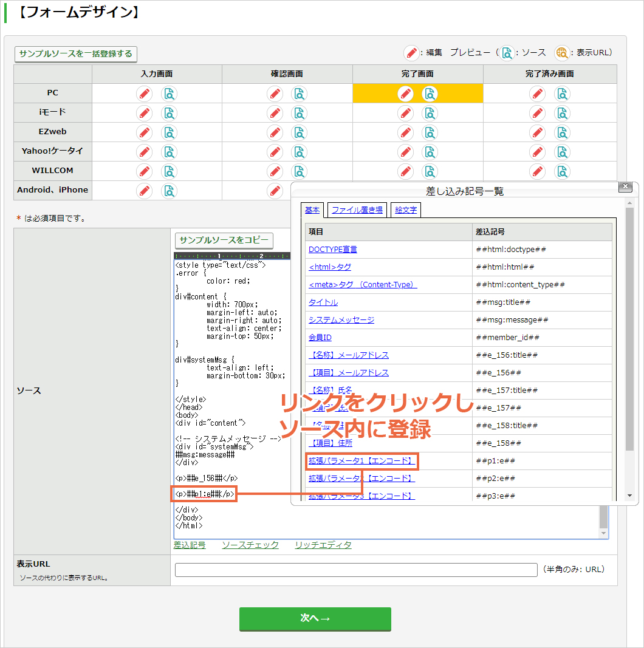Click the ##p1:e## code cell

click(x=542, y=461)
